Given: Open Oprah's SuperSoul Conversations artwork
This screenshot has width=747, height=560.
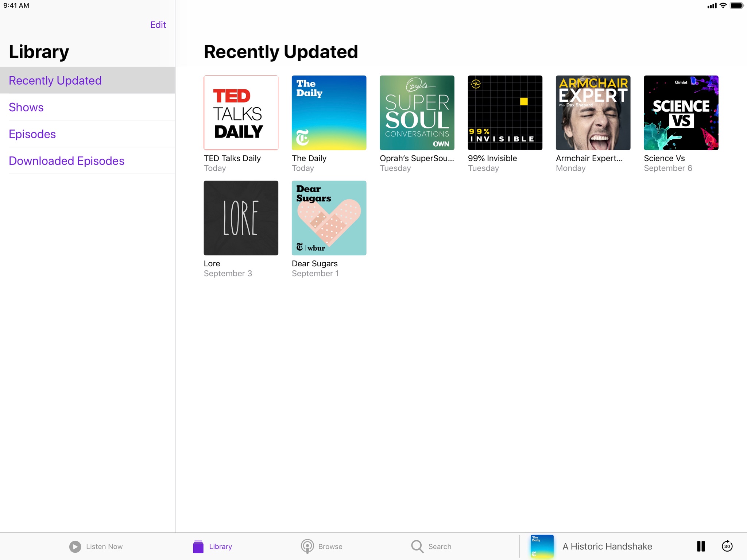Looking at the screenshot, I should 417,113.
